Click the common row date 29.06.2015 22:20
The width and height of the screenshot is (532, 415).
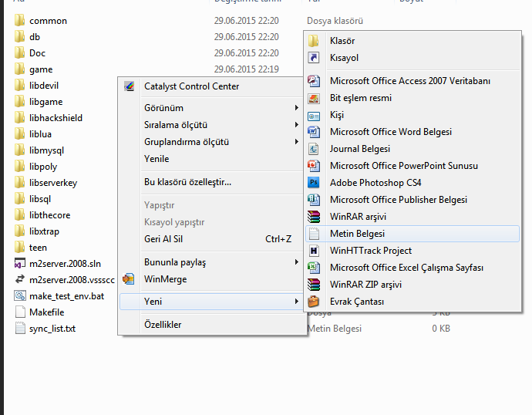pyautogui.click(x=246, y=21)
